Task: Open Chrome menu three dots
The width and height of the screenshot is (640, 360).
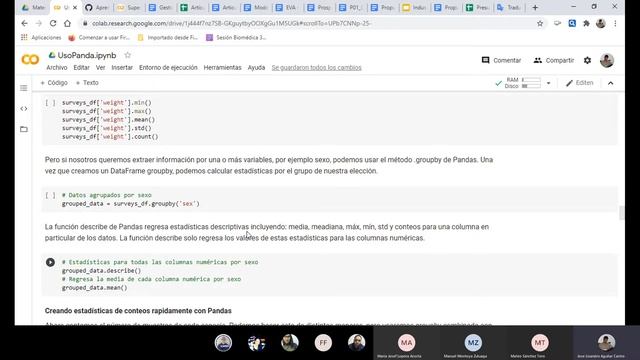Action: [x=615, y=23]
